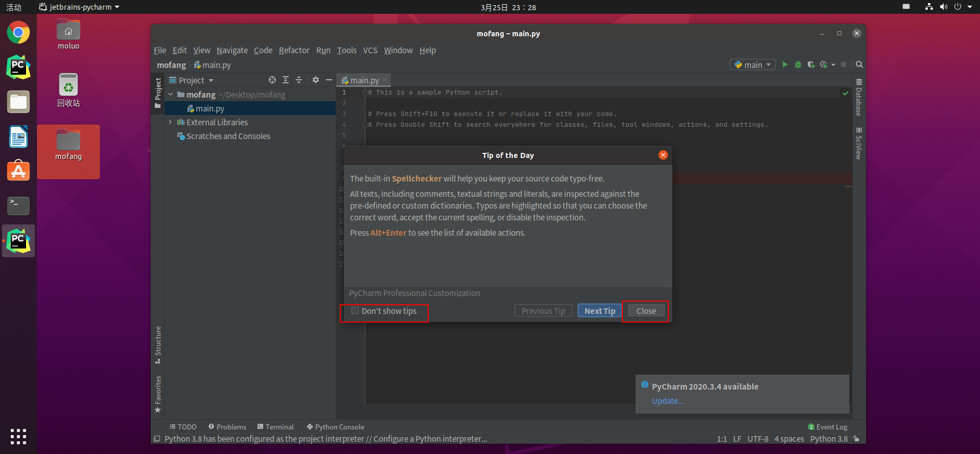Viewport: 980px width, 454px height.
Task: Start debugging with the bug icon
Action: pos(798,64)
